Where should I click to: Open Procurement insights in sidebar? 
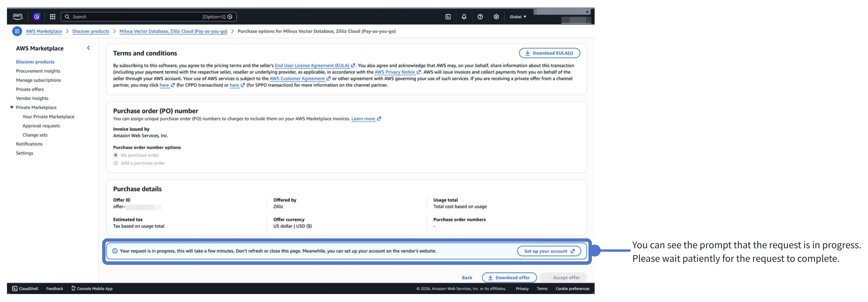[38, 71]
